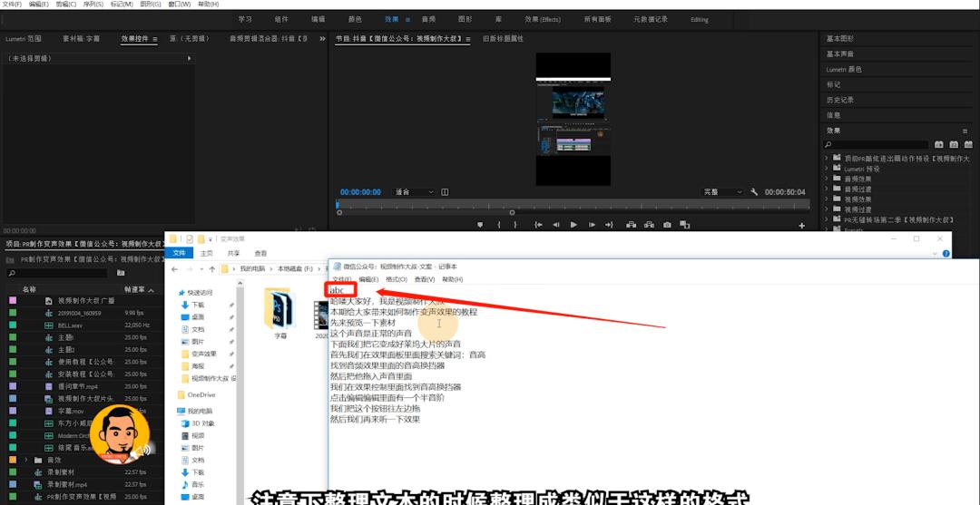
Task: Click the playhead timecode 00:00:00:00
Action: 360,192
